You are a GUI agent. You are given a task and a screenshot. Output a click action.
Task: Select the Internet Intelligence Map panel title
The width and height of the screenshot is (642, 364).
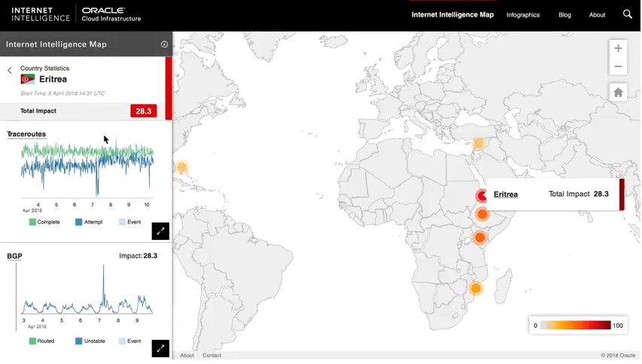coord(56,44)
